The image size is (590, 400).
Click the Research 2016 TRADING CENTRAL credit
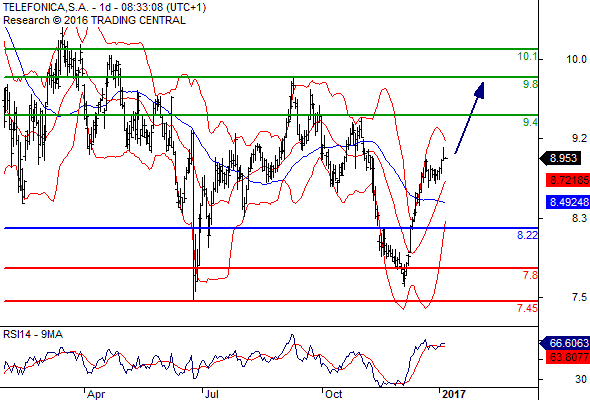point(94,20)
